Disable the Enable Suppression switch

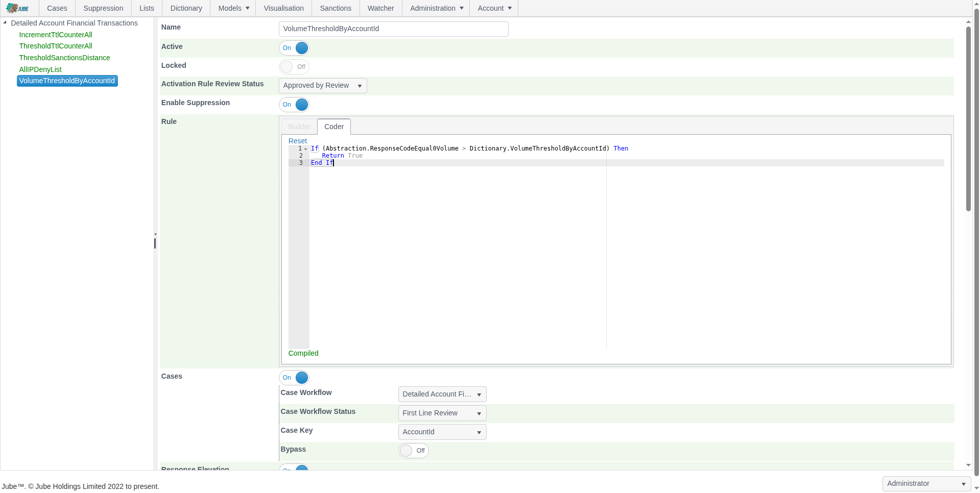[294, 105]
